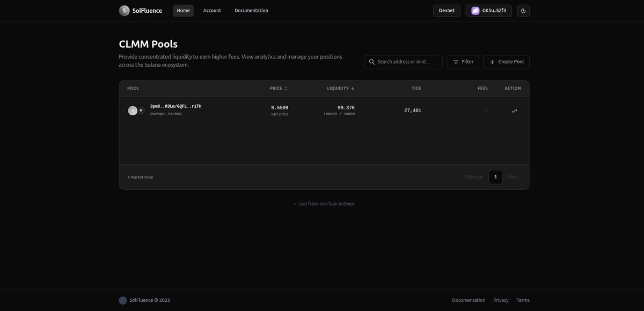Open the Devnet network selector
The width and height of the screenshot is (644, 311).
447,11
